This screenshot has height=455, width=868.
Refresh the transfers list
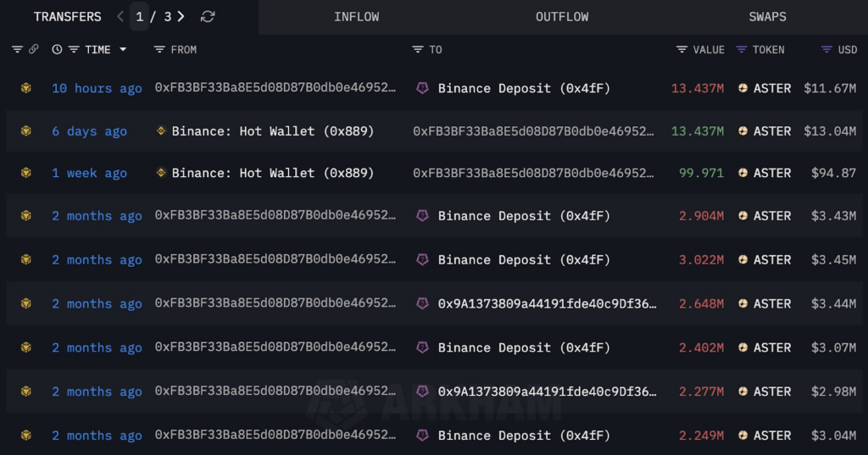[x=208, y=17]
